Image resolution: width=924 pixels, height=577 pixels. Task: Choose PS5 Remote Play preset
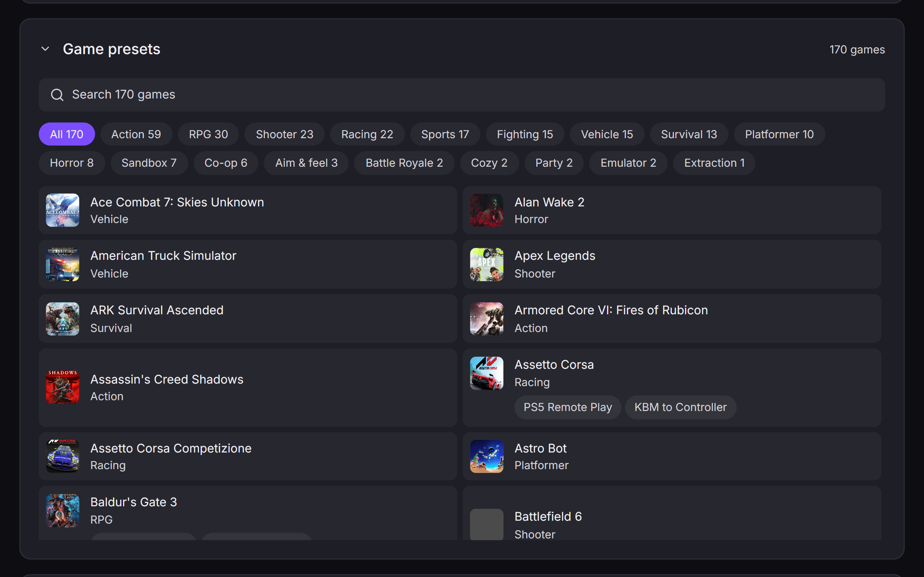567,407
